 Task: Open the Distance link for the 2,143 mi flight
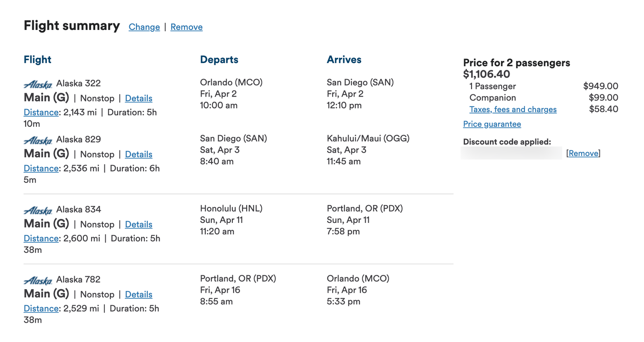tap(41, 113)
